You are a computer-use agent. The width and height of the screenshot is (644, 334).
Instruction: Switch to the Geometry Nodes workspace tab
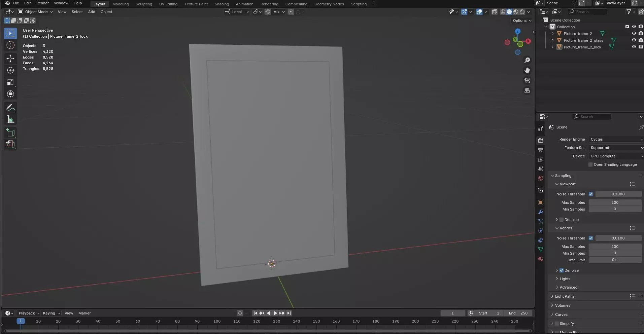(329, 4)
